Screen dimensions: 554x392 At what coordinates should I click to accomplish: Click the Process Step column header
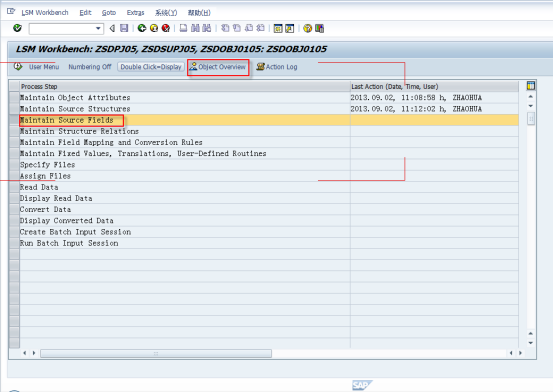(x=184, y=86)
